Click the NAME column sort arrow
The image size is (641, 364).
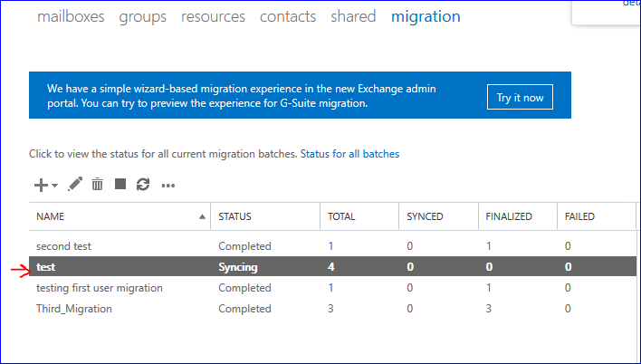click(202, 216)
